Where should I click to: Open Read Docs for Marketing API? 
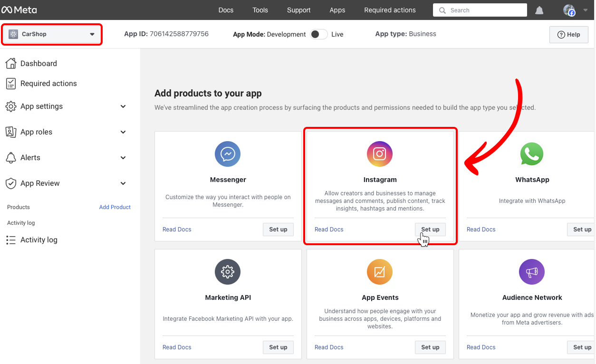177,347
